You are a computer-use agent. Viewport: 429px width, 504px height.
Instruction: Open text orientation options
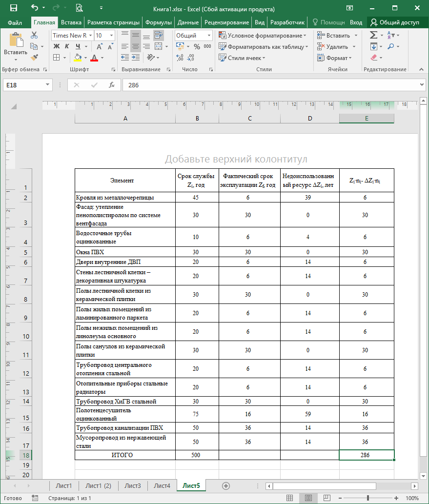pos(150,58)
